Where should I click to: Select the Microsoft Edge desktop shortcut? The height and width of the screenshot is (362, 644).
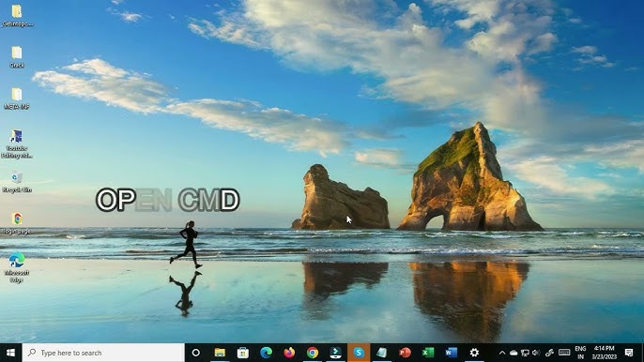(x=17, y=267)
